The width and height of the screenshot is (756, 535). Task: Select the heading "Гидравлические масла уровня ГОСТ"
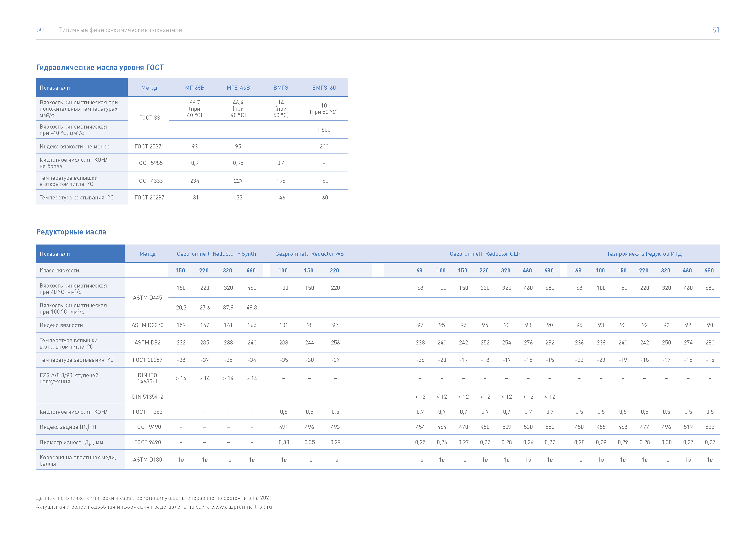[100, 67]
